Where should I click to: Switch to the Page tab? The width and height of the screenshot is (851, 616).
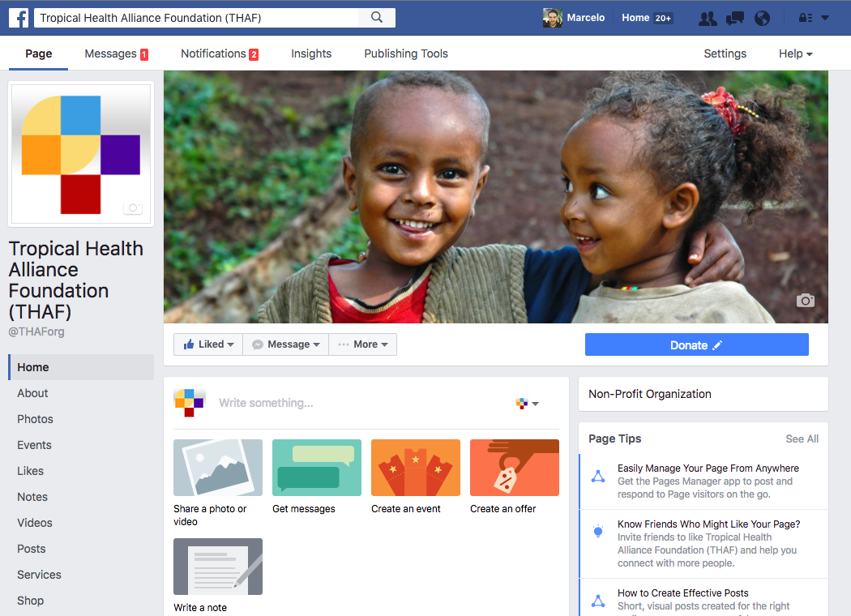point(39,53)
